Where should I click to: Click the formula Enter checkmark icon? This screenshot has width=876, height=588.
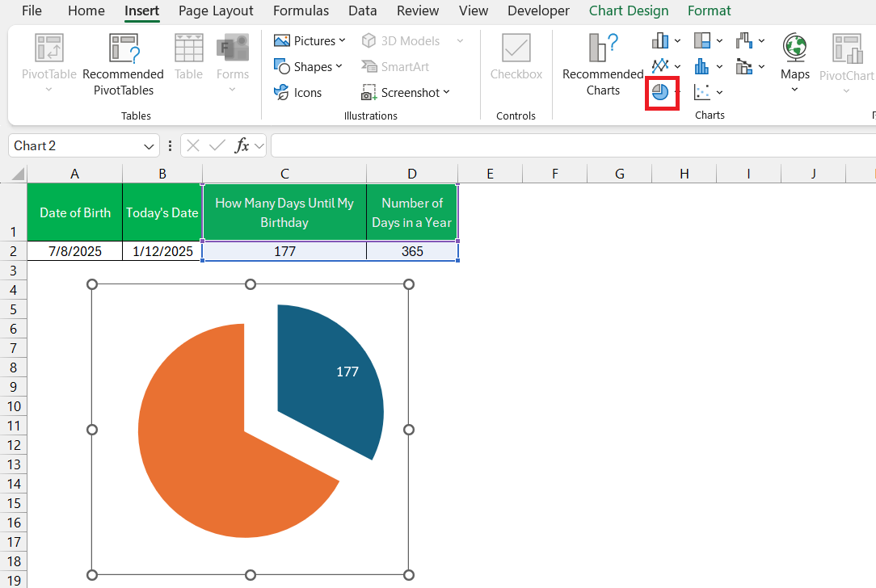point(217,145)
